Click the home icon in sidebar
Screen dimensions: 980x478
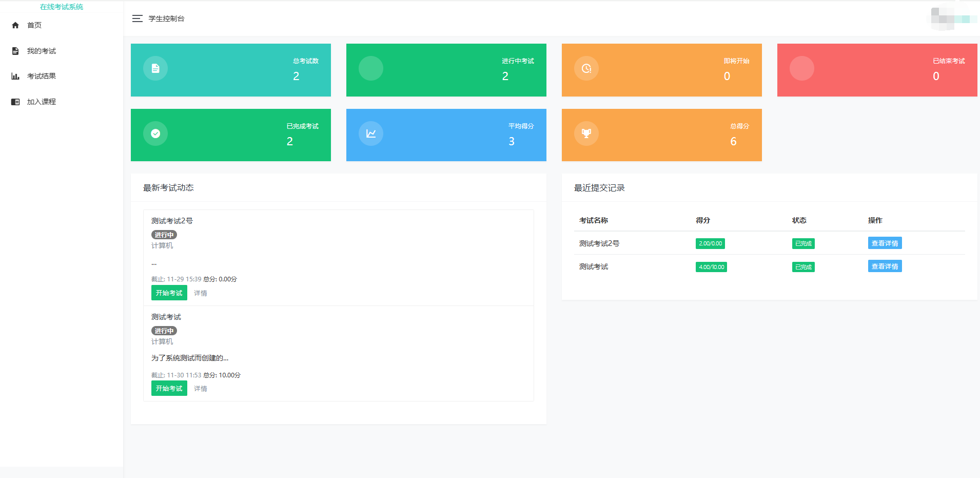tap(15, 25)
